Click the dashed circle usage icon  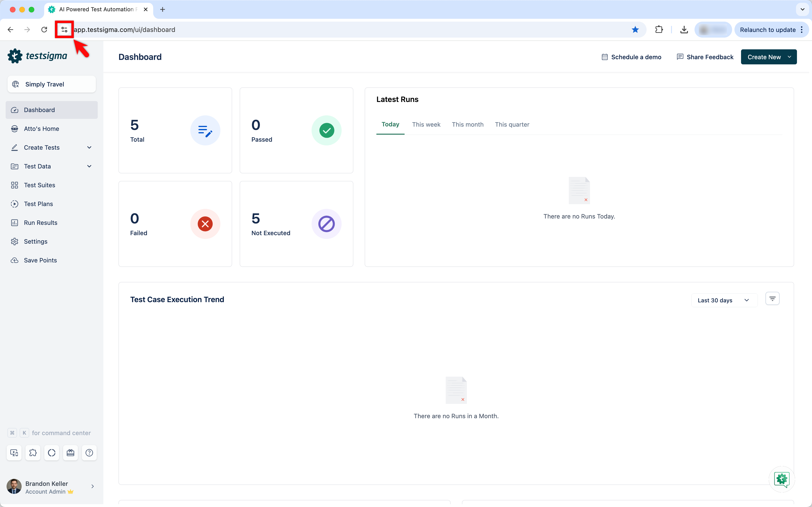(x=52, y=453)
